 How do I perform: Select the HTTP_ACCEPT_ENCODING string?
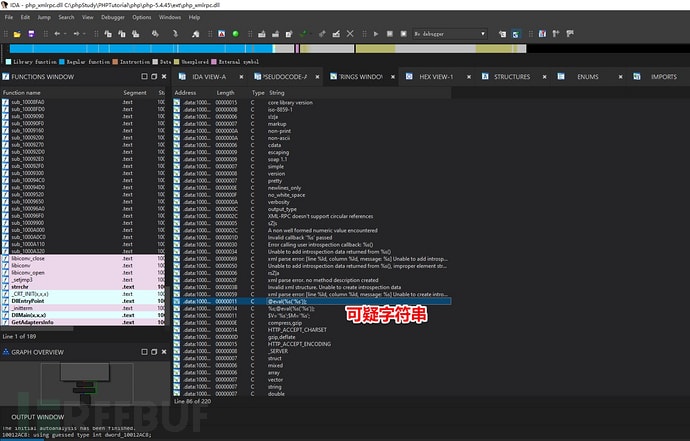pos(312,344)
